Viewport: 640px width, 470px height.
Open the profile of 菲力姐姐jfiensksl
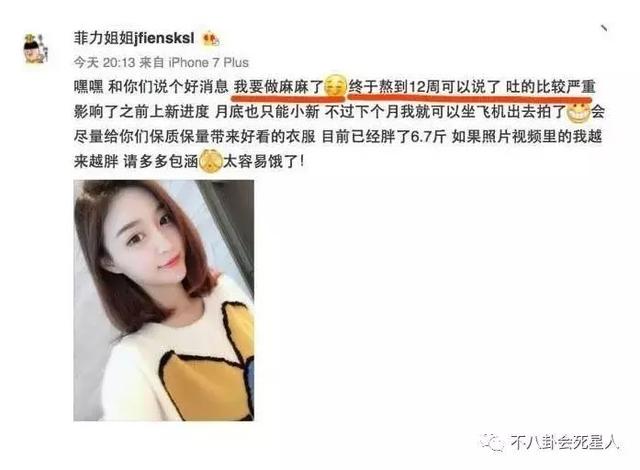[134, 39]
